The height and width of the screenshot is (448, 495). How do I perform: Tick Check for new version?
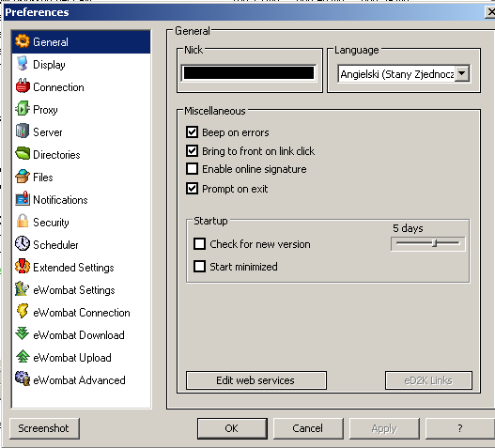coord(200,244)
